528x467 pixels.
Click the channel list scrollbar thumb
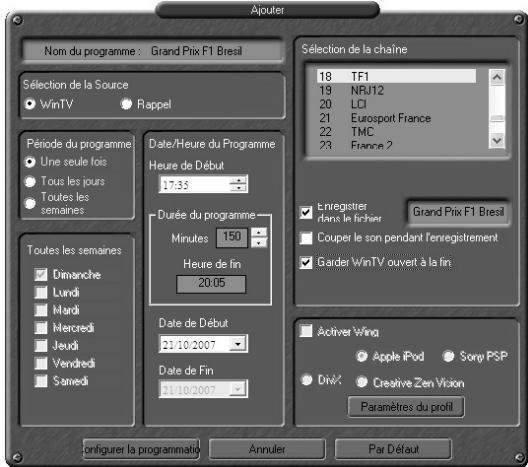point(497,119)
